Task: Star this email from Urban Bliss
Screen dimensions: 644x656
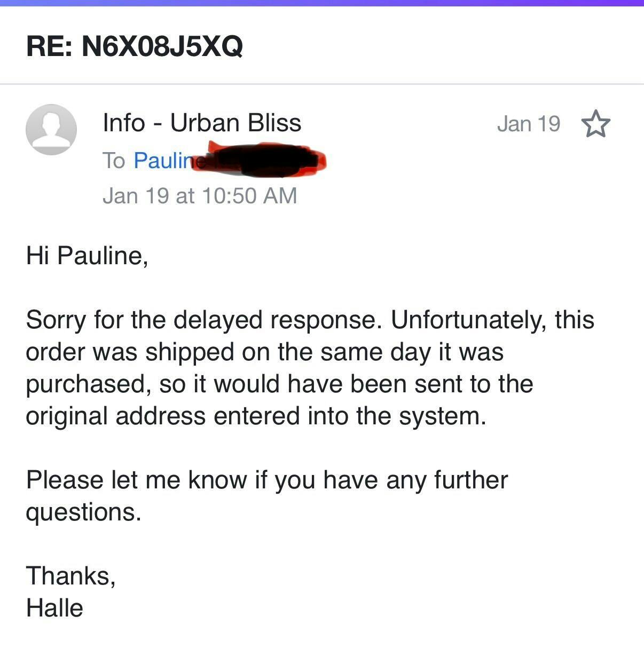Action: (595, 124)
